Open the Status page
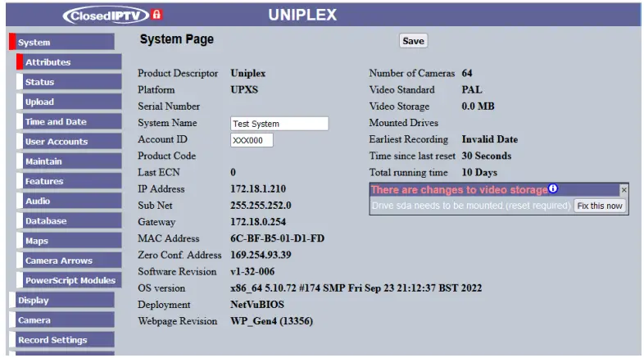The image size is (644, 358). pos(69,82)
